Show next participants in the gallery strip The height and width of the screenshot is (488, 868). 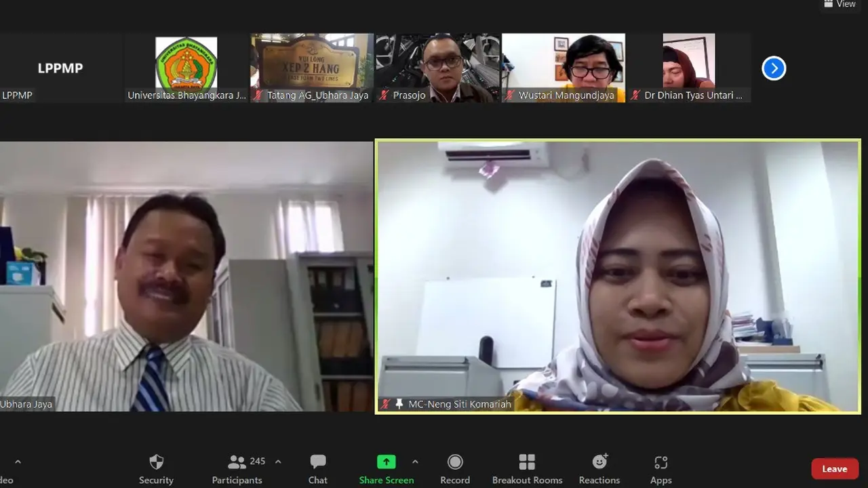774,68
